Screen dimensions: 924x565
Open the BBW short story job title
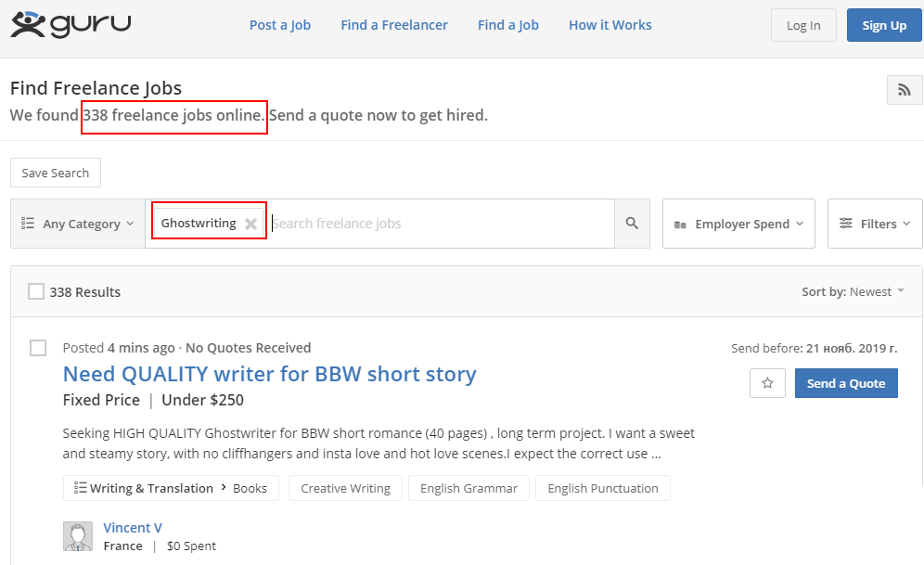tap(269, 374)
